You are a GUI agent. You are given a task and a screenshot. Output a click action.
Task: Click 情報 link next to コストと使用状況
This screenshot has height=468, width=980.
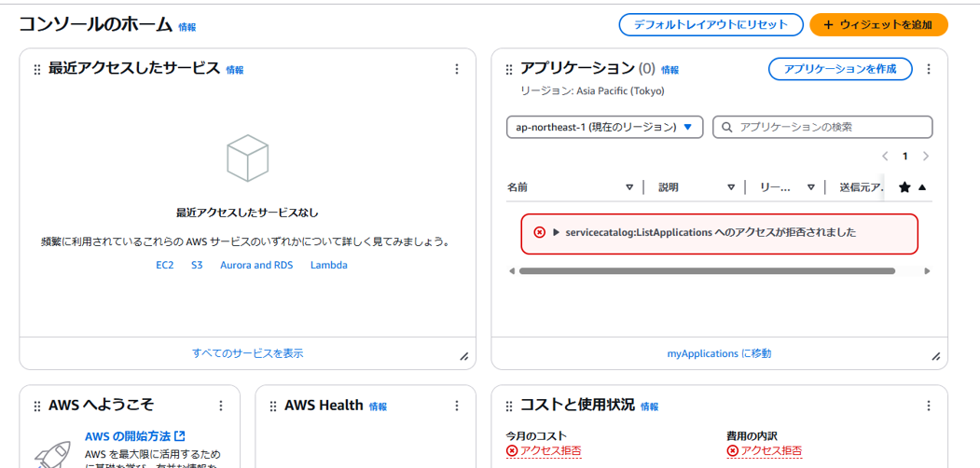[649, 406]
